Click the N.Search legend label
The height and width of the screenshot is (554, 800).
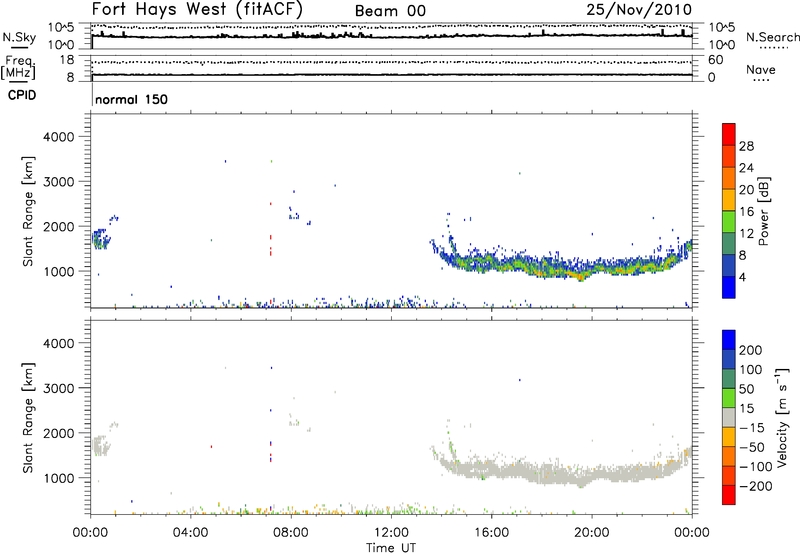tap(772, 37)
